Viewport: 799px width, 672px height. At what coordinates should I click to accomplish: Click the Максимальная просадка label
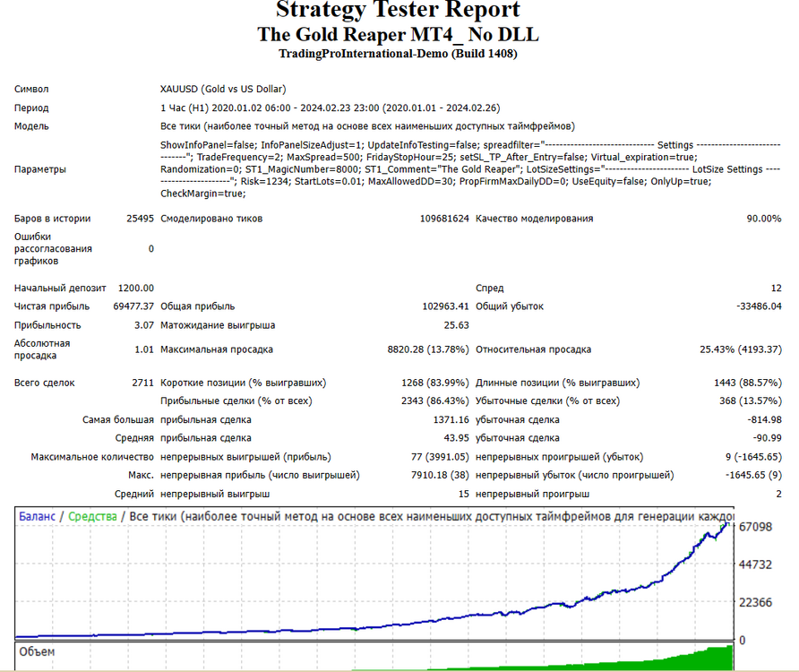(x=217, y=349)
